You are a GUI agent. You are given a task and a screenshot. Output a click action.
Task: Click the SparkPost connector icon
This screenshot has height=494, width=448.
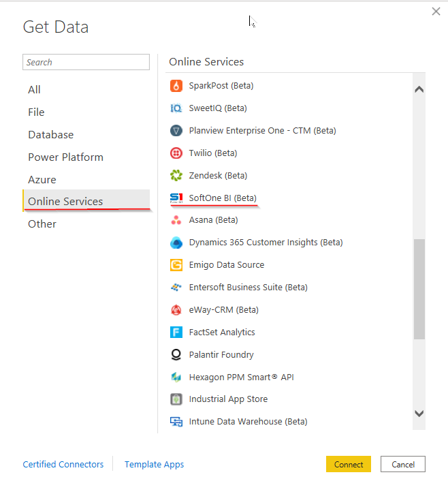[x=176, y=86]
